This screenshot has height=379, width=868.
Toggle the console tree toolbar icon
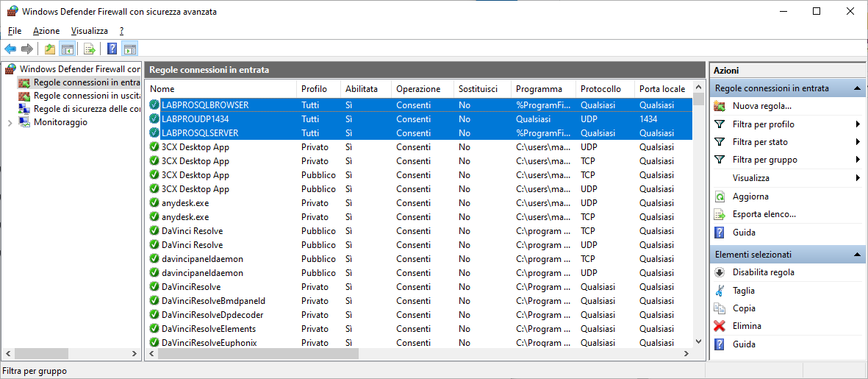point(67,49)
